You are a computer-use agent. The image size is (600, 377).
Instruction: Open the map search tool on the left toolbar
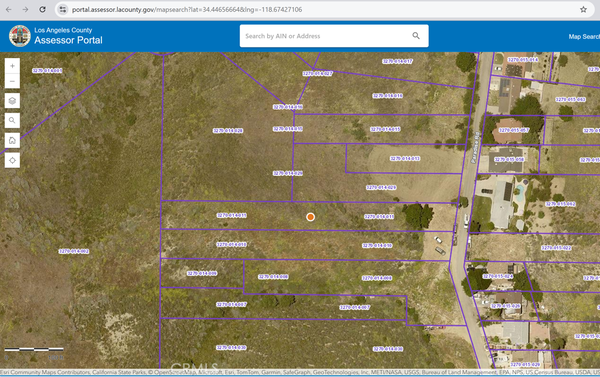(x=12, y=120)
